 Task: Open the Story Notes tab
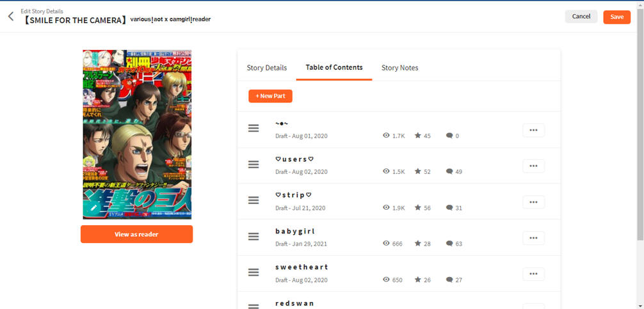[399, 68]
